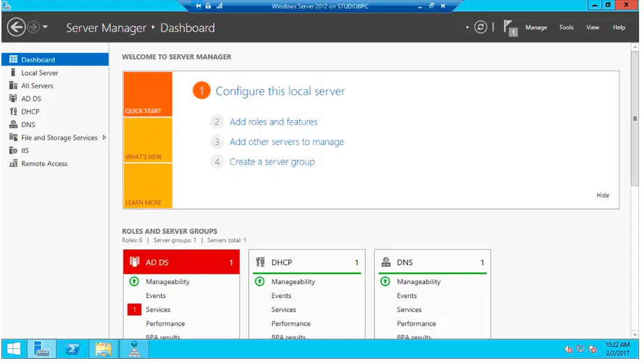Viewport: 644px width, 363px height.
Task: Click the scrollbar up arrow
Action: pos(635,47)
